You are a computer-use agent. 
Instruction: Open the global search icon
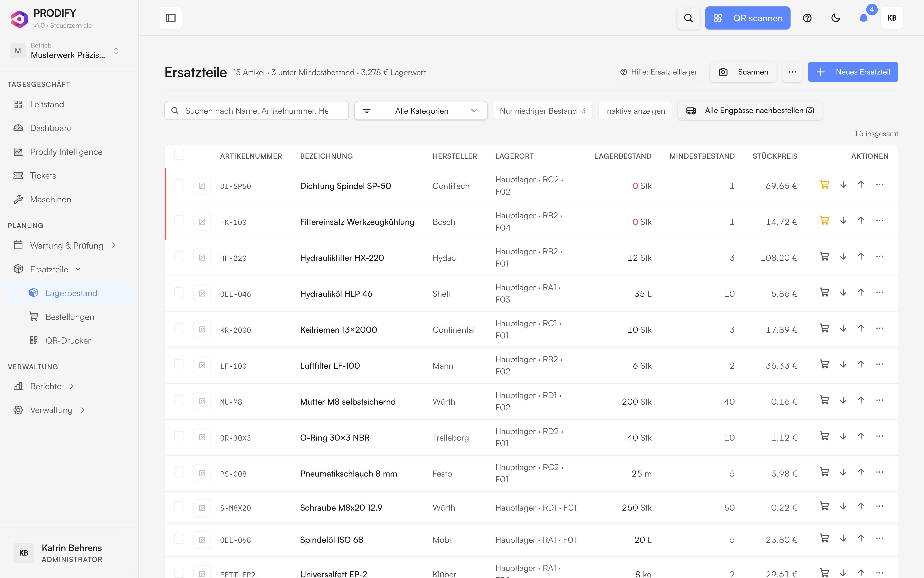(688, 18)
